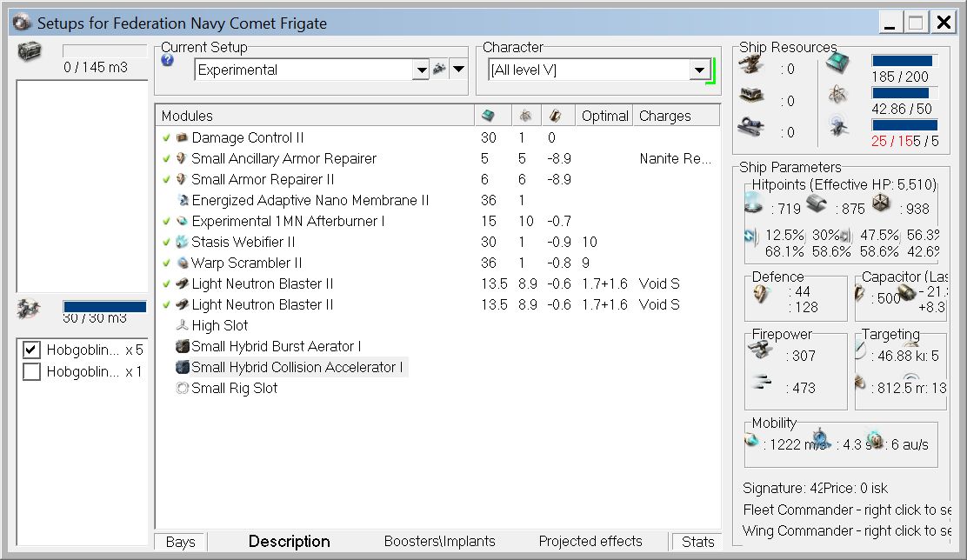
Task: Click the capacitor column header icon
Action: pos(555,116)
